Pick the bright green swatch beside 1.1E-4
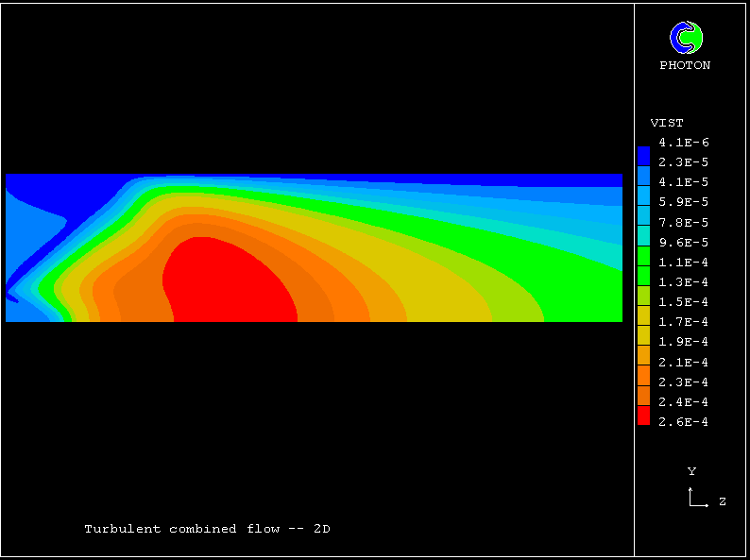Screen dimensions: 750x560 643,256
